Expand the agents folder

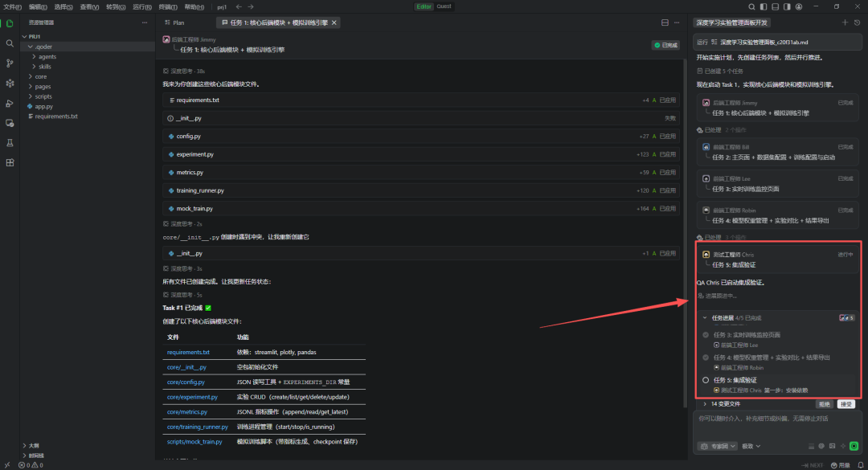pyautogui.click(x=47, y=57)
